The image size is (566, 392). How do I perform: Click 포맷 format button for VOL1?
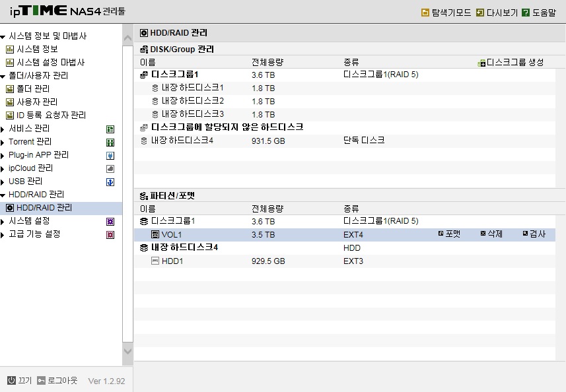449,234
